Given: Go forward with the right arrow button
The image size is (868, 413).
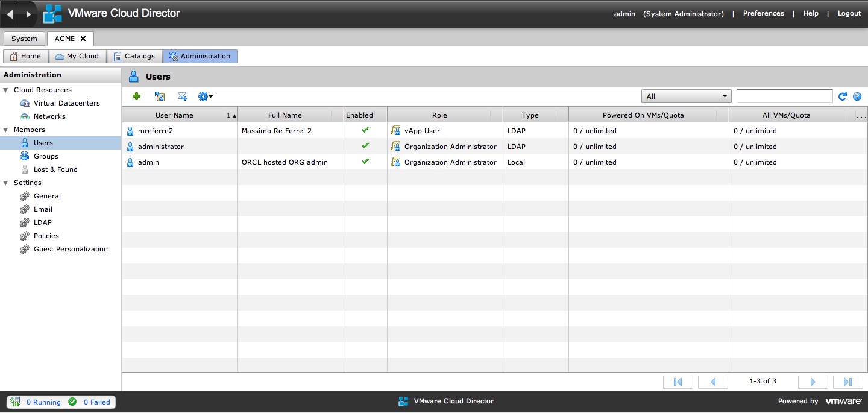Looking at the screenshot, I should point(28,14).
